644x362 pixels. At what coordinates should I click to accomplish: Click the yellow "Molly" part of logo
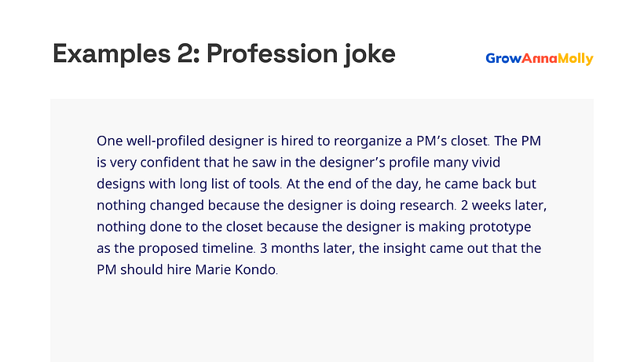coord(576,59)
